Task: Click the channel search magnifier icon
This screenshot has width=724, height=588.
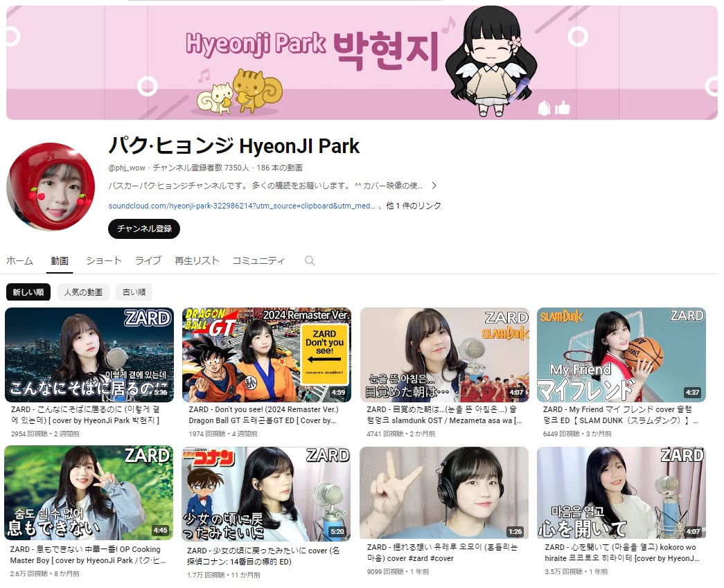Action: pos(310,261)
